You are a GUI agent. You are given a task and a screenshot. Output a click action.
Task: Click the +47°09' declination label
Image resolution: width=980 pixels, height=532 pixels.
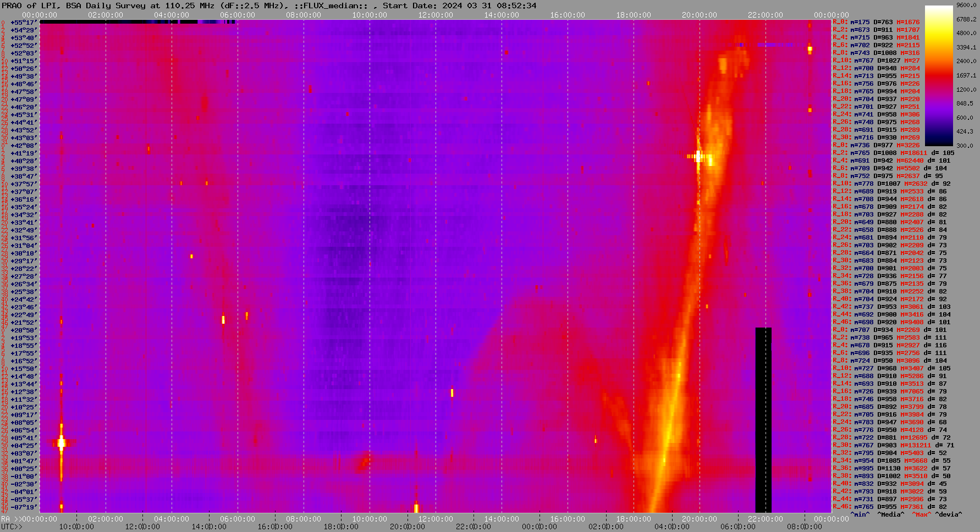(24, 99)
